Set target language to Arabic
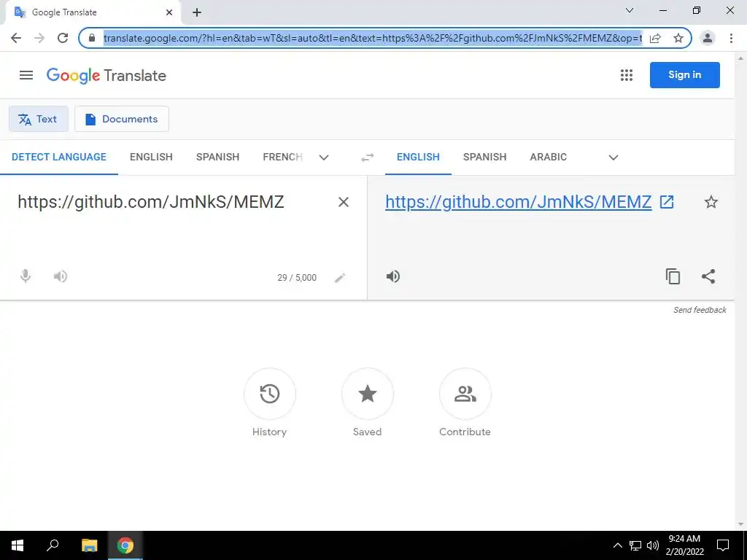Screen dimensions: 747x560 click(x=549, y=157)
